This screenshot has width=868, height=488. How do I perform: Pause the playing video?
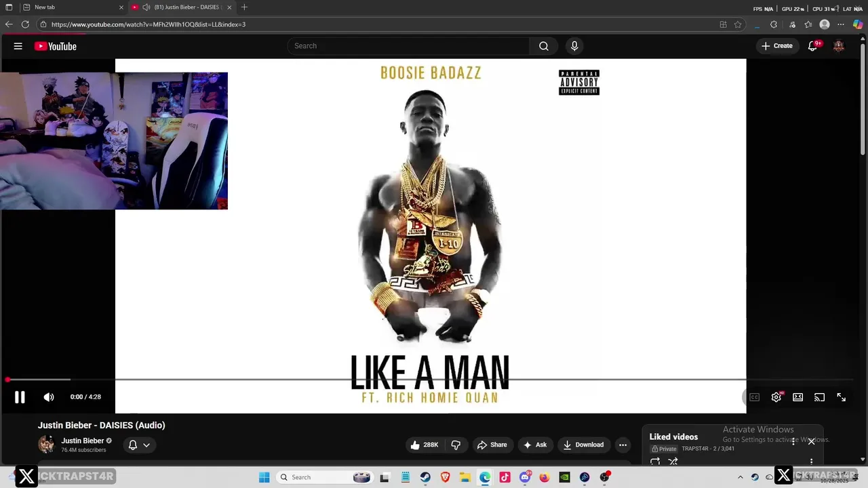[x=20, y=397]
